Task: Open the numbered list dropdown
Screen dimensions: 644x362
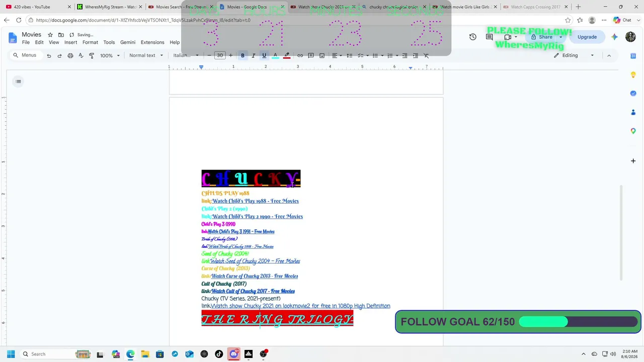Action: click(x=392, y=55)
